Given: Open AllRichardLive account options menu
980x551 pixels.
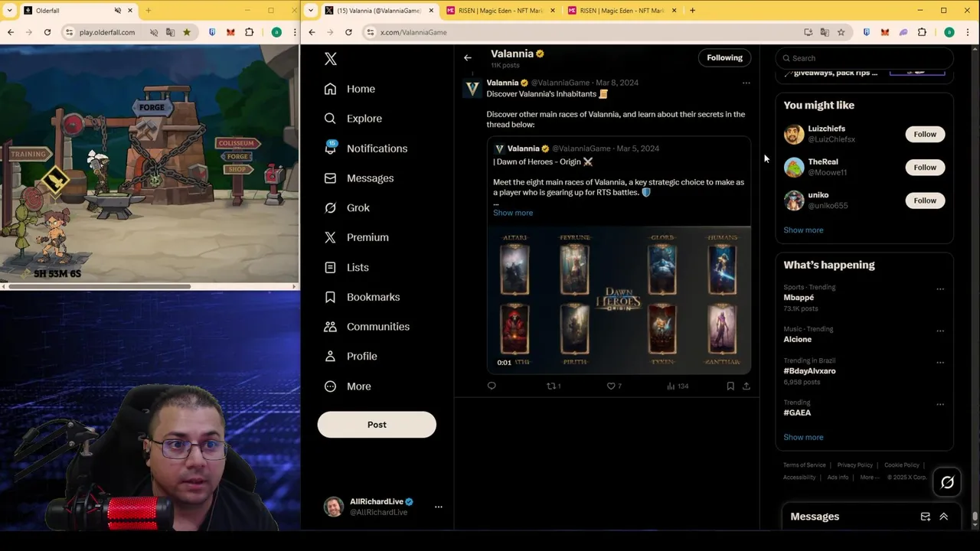Looking at the screenshot, I should click(439, 507).
